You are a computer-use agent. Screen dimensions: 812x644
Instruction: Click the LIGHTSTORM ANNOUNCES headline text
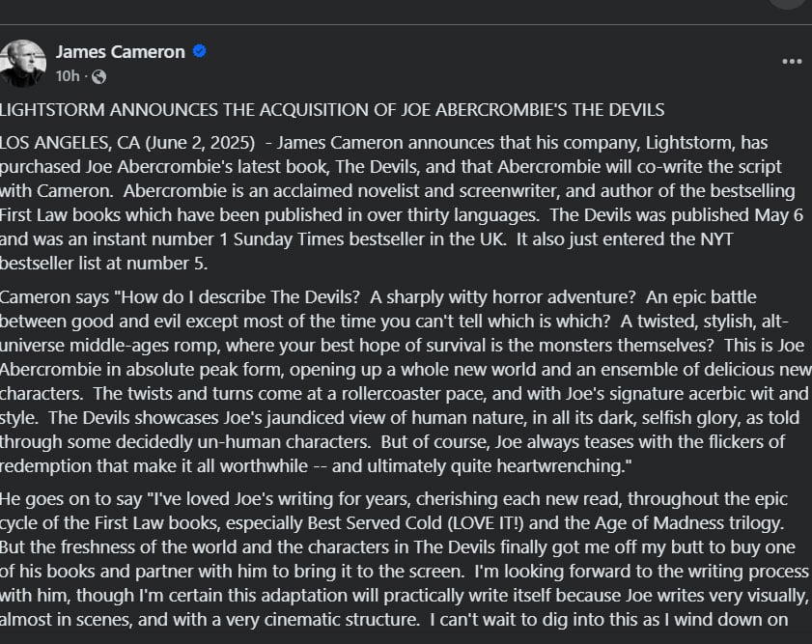tap(332, 109)
